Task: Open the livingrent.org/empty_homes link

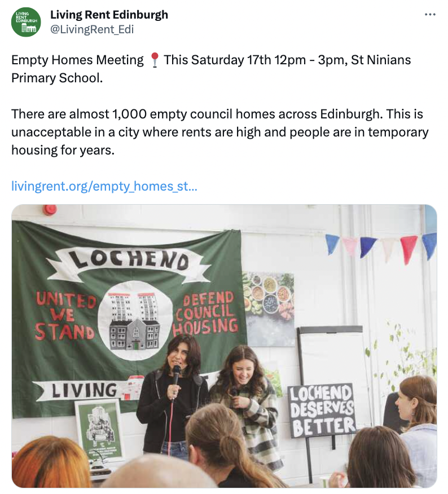Action: [104, 186]
